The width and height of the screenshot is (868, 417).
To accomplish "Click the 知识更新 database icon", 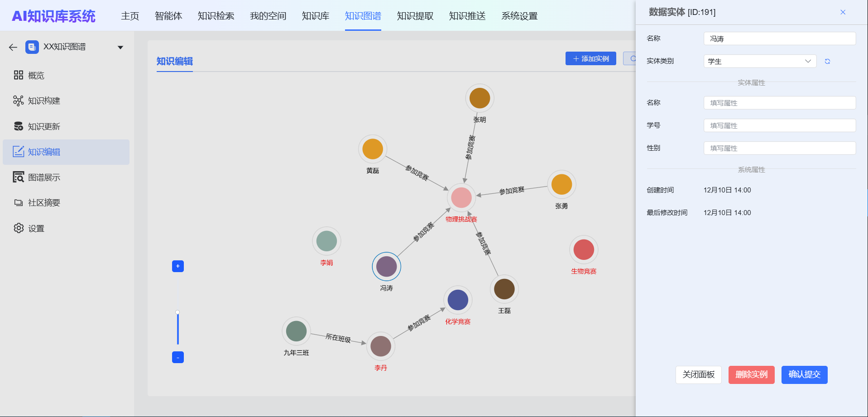I will (x=19, y=126).
